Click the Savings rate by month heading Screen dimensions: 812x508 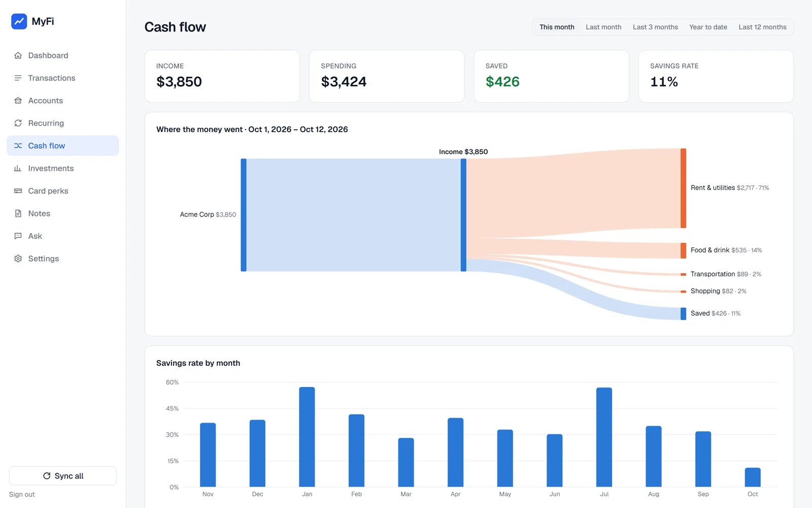tap(198, 363)
